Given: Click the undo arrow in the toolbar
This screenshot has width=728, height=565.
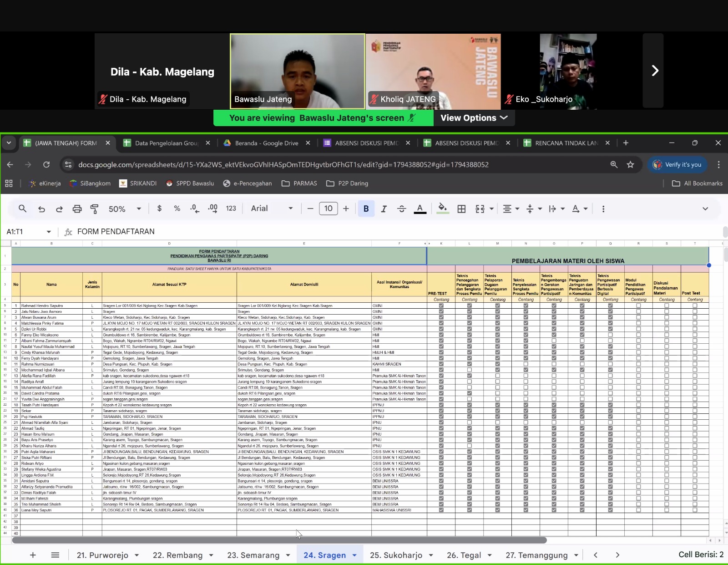Looking at the screenshot, I should (x=41, y=209).
